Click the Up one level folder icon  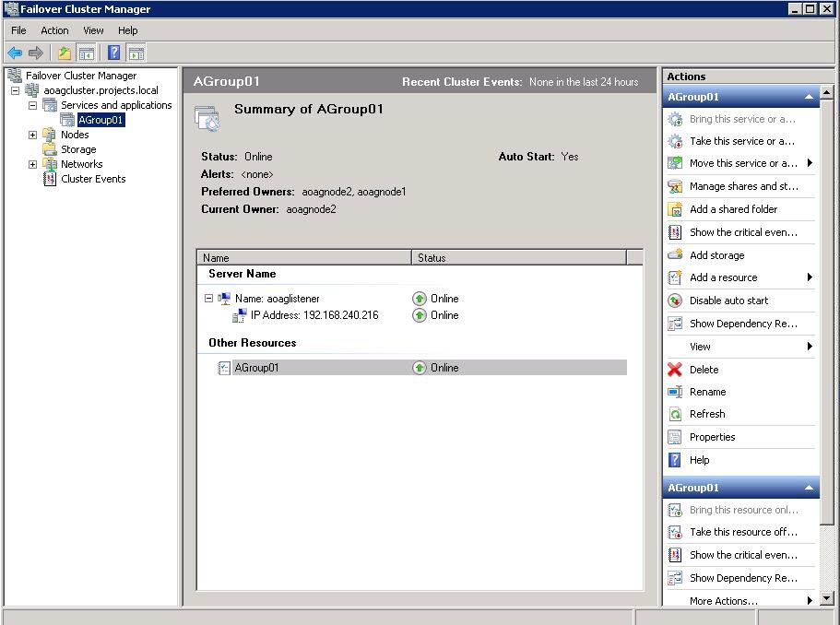click(x=65, y=53)
